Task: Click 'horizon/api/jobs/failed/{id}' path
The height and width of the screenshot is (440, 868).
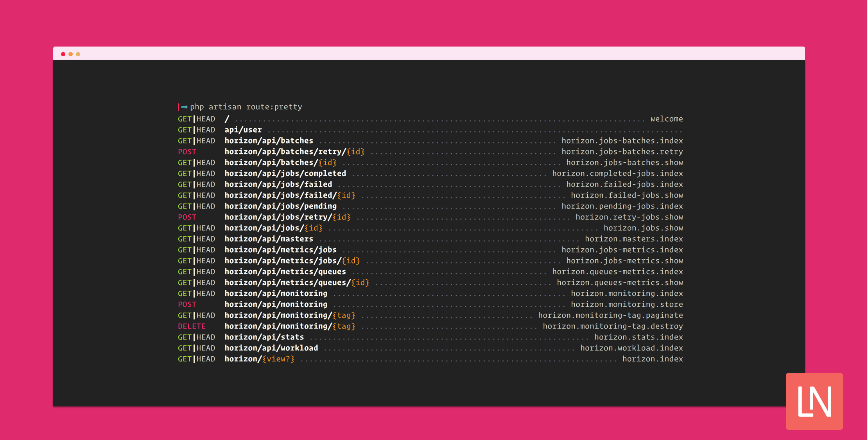Action: click(x=290, y=195)
